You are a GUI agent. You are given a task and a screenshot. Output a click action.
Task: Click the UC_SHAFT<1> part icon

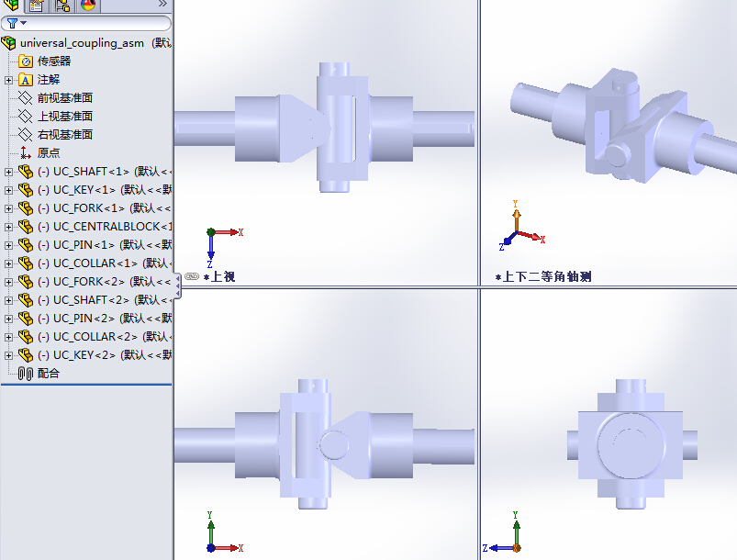[26, 171]
